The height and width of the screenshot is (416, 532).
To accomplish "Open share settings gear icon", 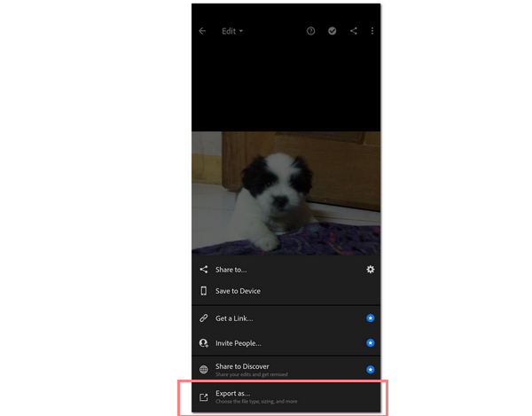I will (x=370, y=270).
